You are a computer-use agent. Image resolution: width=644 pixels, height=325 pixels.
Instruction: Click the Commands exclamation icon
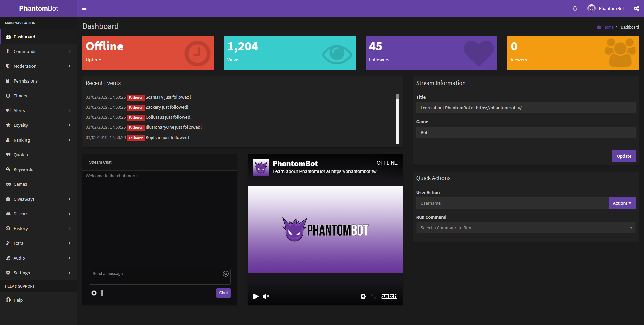8,51
